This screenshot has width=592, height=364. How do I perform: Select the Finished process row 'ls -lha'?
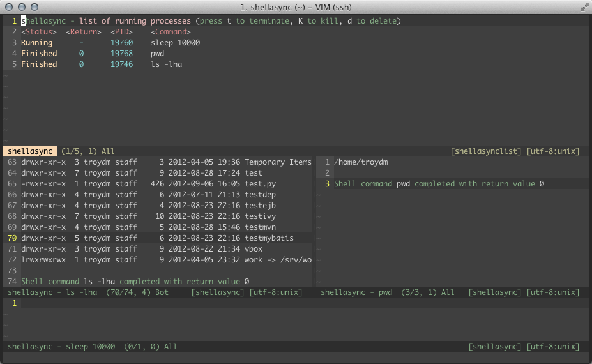pos(102,64)
